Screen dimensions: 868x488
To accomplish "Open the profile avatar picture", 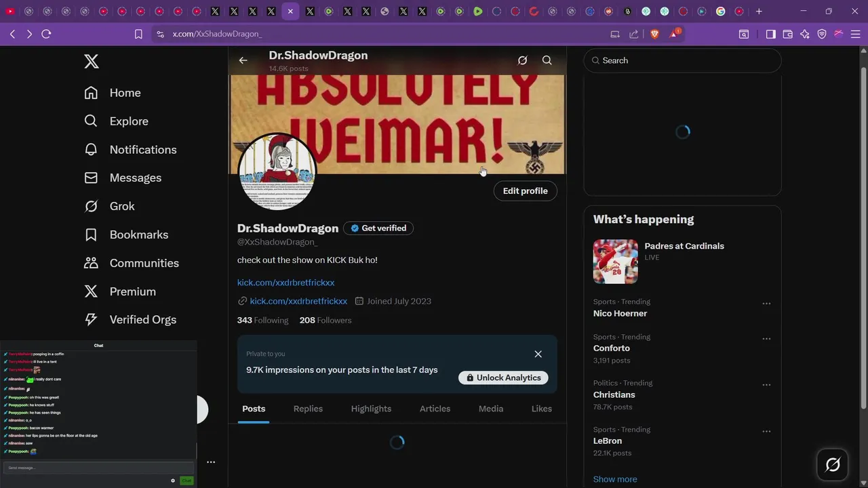I will 277,171.
